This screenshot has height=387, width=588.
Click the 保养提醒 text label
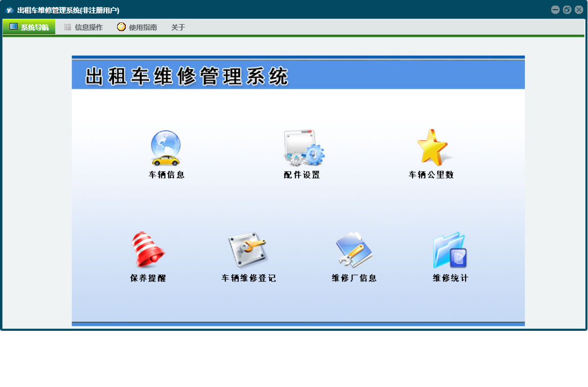[148, 278]
